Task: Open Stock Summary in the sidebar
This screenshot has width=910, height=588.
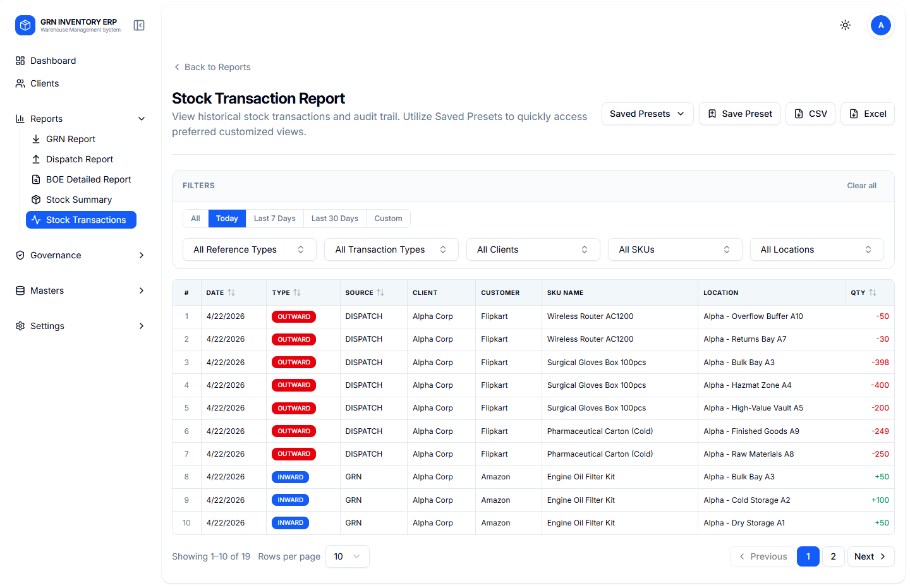Action: pos(79,200)
